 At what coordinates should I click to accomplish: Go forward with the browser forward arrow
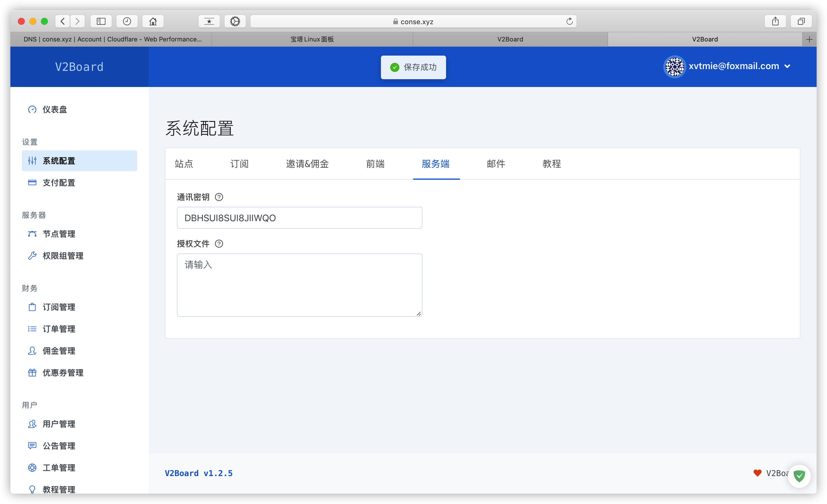78,22
